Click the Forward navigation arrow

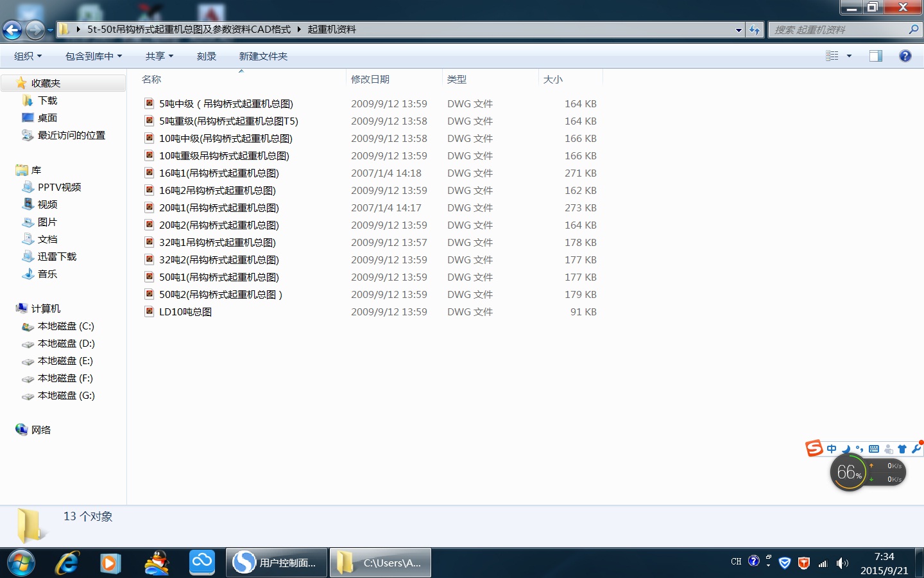(35, 30)
